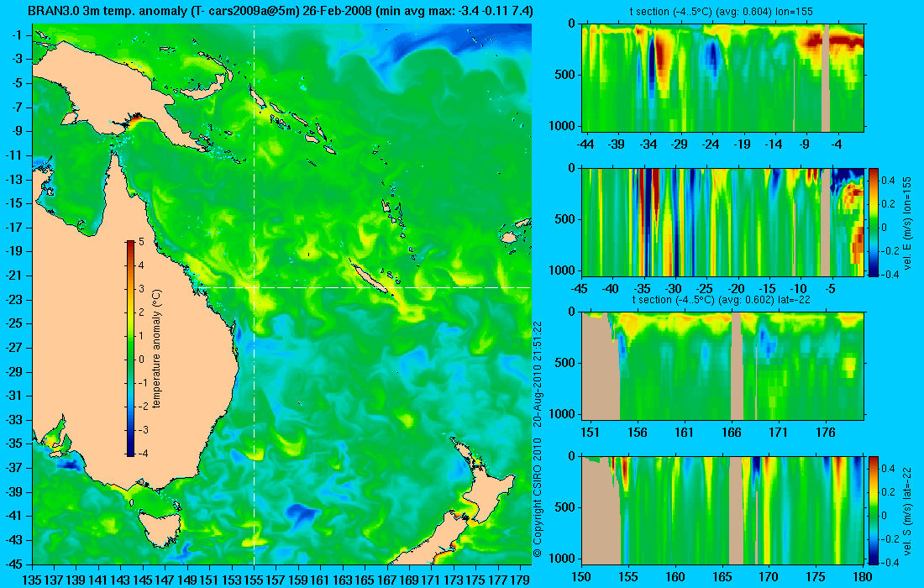Click the '-34' tick under the top section plot
The height and width of the screenshot is (588, 924).
click(648, 144)
